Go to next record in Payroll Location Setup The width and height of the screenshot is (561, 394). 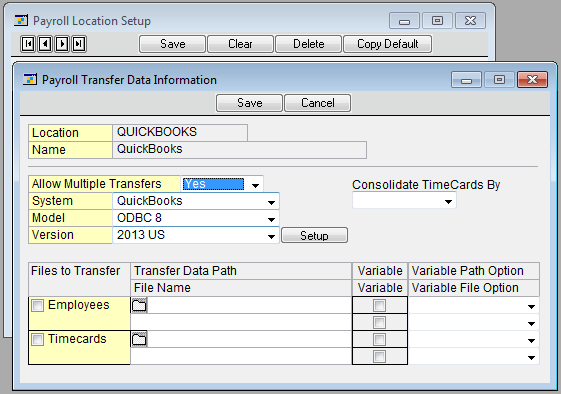coord(62,44)
